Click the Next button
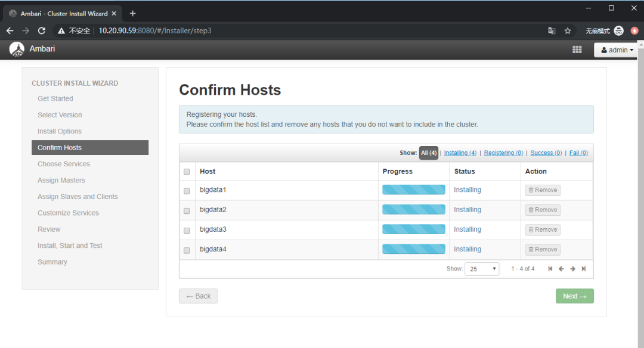644x348 pixels. coord(574,296)
